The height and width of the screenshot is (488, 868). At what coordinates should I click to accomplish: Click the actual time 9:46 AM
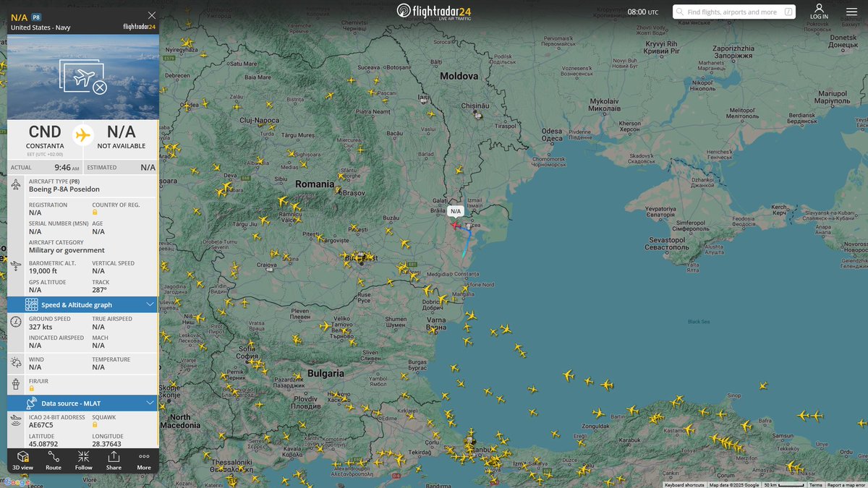tap(67, 168)
